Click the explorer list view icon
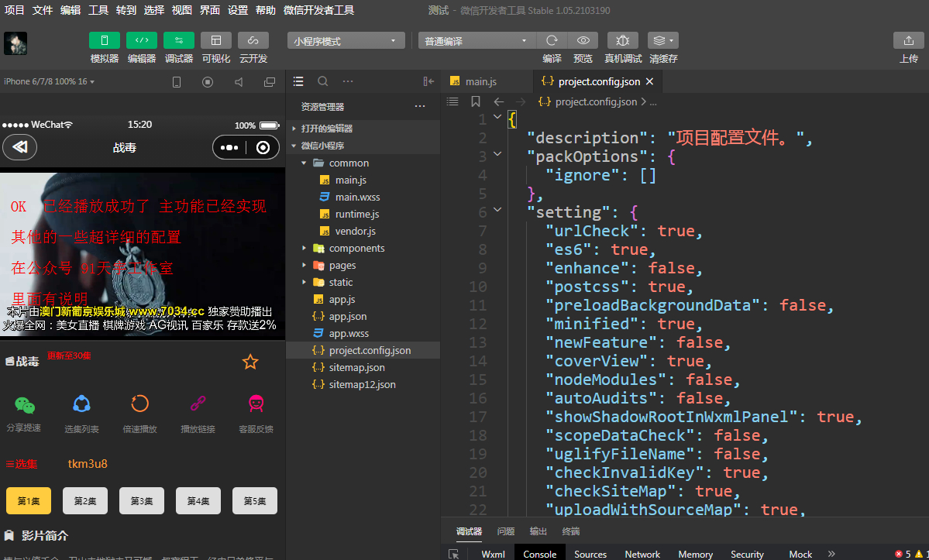The width and height of the screenshot is (929, 560). pyautogui.click(x=298, y=81)
